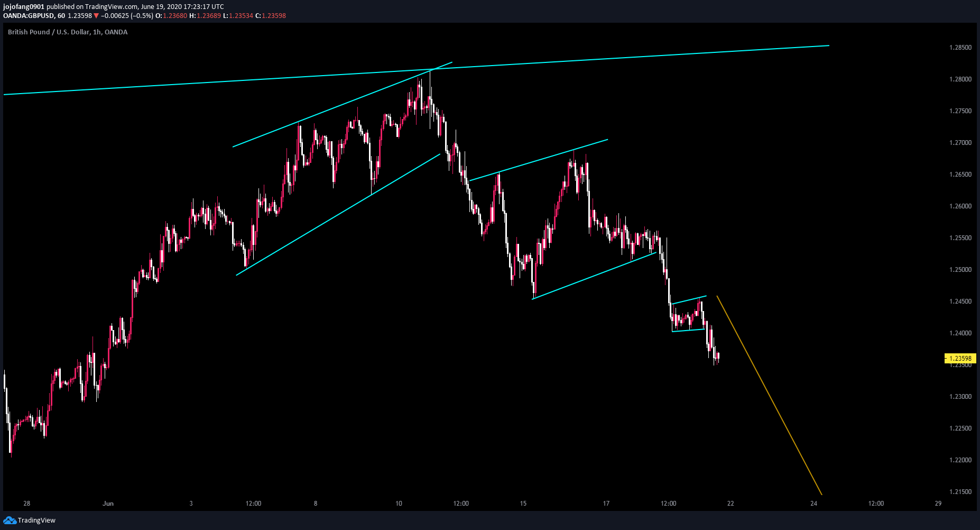Click the 1.27500 price axis label
The height and width of the screenshot is (530, 980).
pos(960,111)
